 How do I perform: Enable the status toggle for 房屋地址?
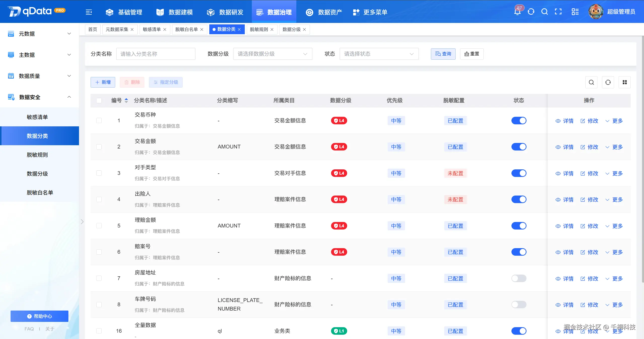(519, 278)
